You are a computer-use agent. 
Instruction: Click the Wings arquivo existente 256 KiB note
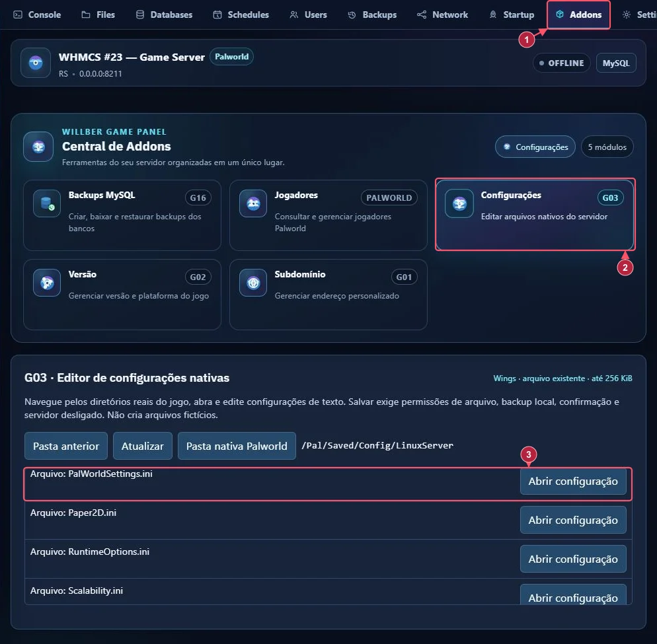pos(562,378)
